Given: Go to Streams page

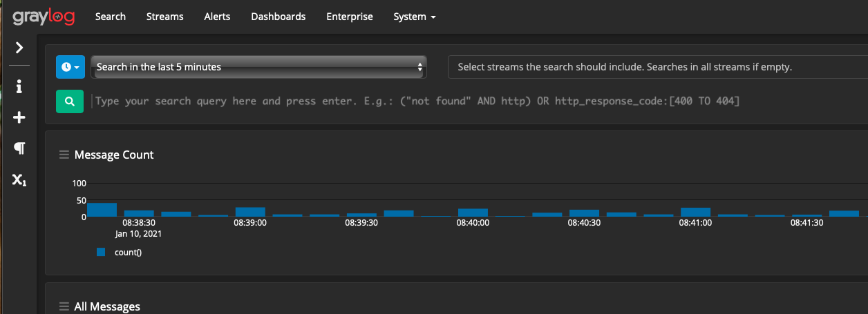Looking at the screenshot, I should pyautogui.click(x=165, y=17).
